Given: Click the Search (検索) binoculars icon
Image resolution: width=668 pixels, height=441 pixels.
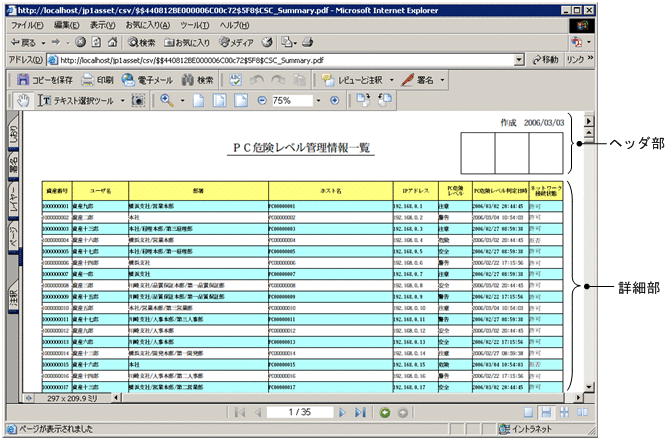Looking at the screenshot, I should point(195,80).
